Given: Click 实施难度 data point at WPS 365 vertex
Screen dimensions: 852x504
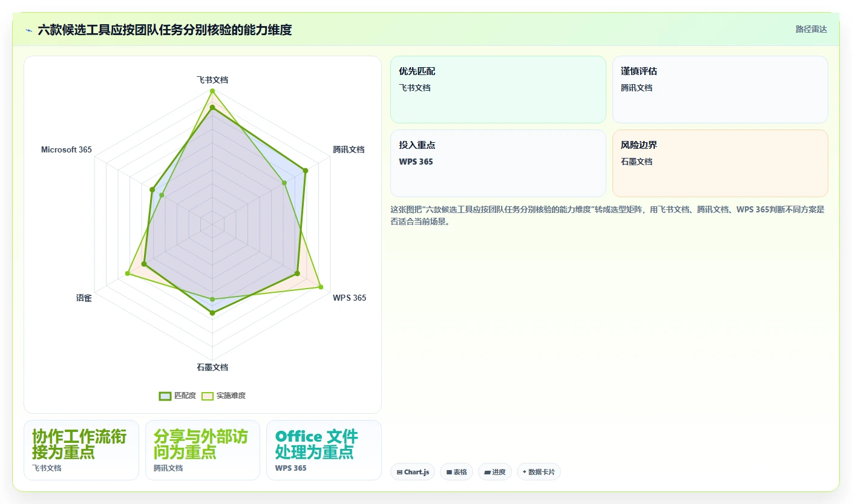Looking at the screenshot, I should pyautogui.click(x=321, y=287).
